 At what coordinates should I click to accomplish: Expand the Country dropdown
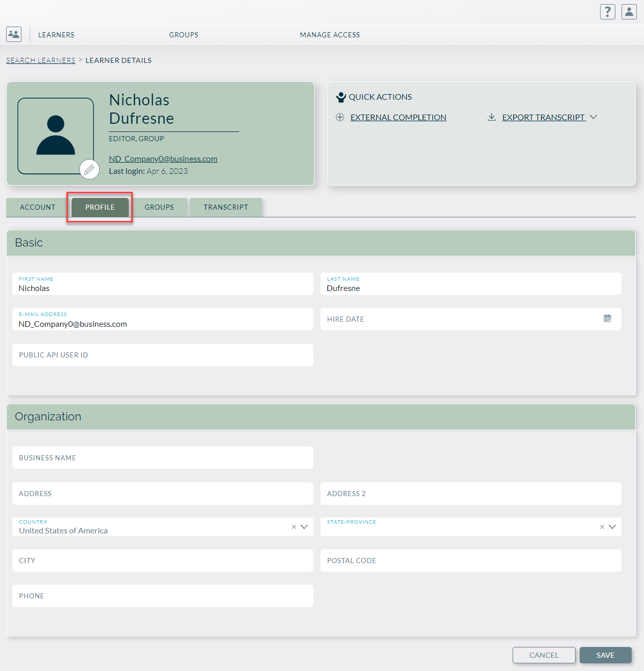(304, 526)
